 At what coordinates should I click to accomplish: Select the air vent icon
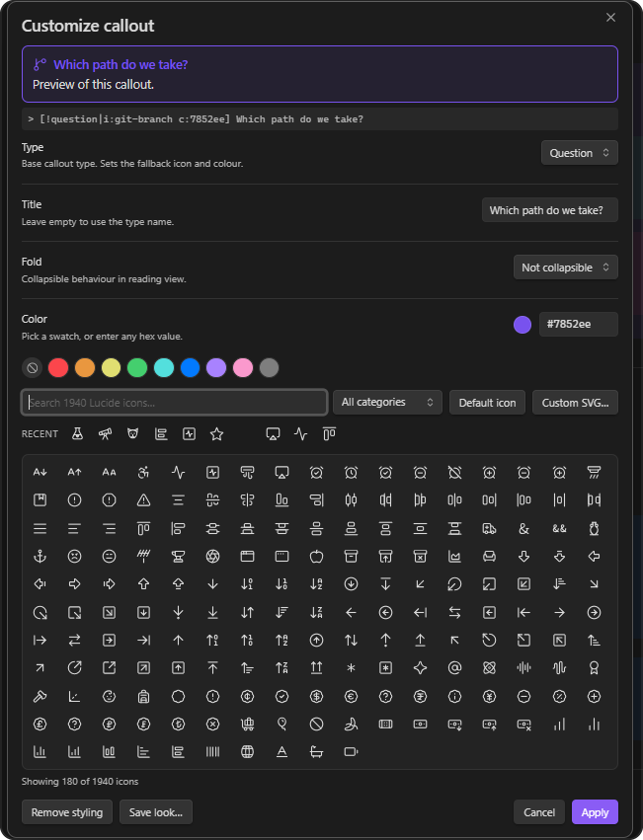click(x=247, y=473)
